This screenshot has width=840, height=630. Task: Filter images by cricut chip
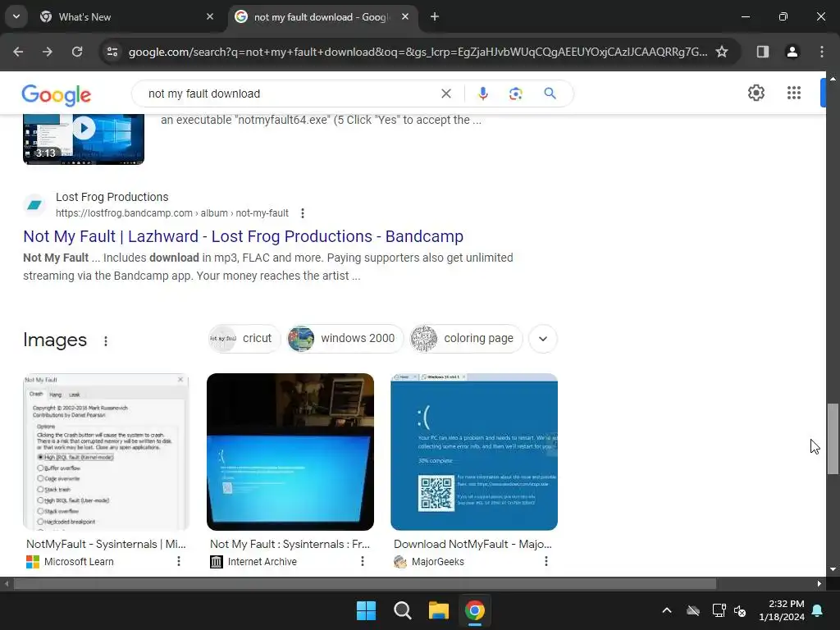click(x=244, y=339)
